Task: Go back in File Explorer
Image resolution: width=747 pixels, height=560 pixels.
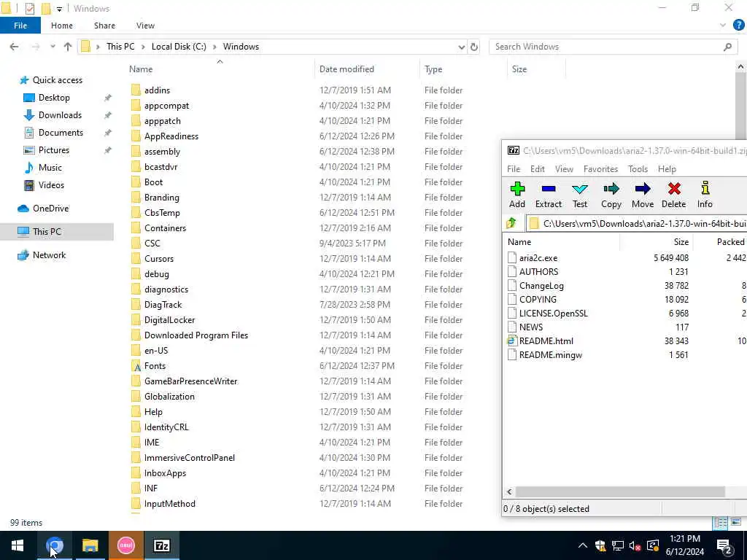Action: [x=15, y=47]
